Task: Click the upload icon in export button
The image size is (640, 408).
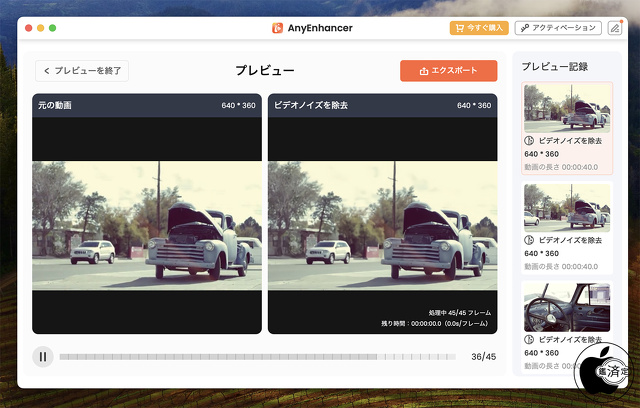Action: point(424,71)
